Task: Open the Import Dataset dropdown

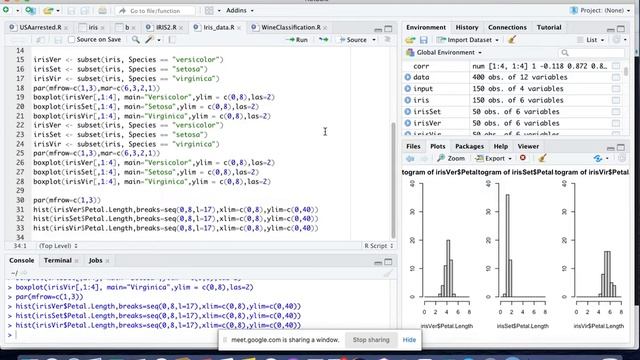Action: (x=468, y=40)
